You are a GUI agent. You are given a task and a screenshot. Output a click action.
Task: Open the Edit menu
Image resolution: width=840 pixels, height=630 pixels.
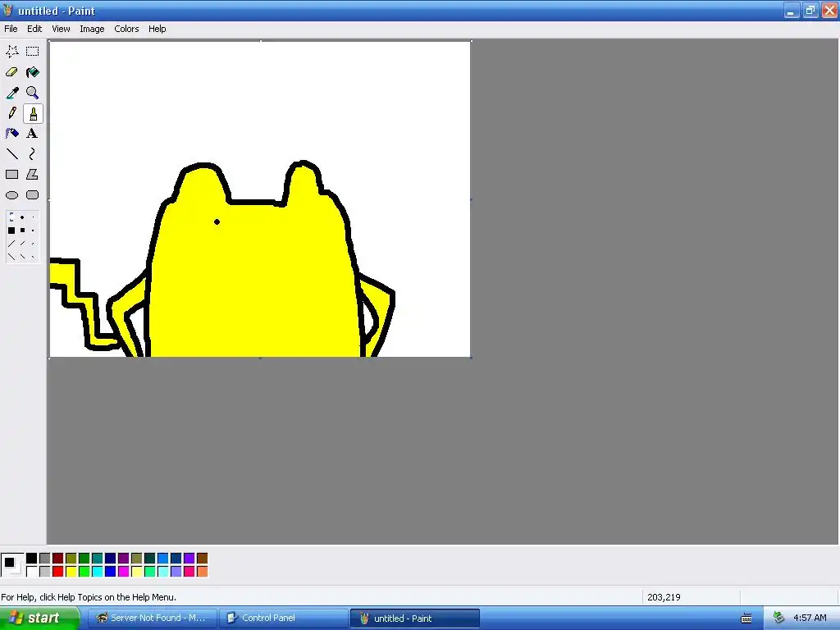click(x=34, y=29)
